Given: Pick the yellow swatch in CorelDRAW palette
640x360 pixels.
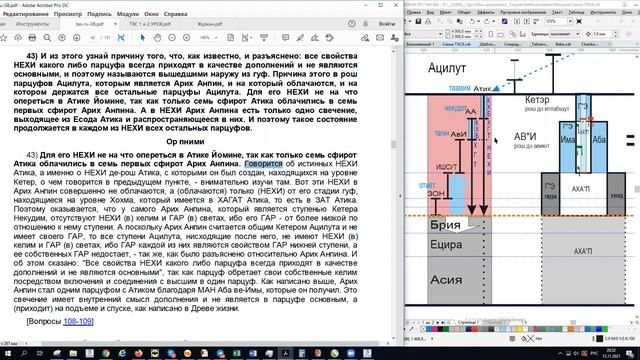Looking at the screenshot, I should pos(519,329).
